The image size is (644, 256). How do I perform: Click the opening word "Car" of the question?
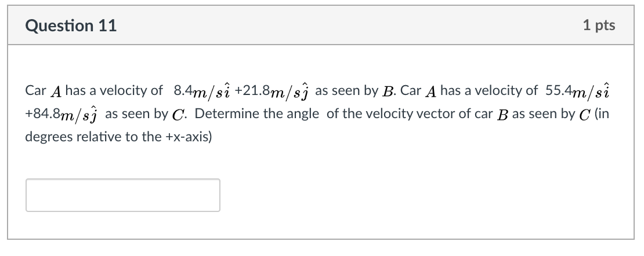(x=36, y=91)
